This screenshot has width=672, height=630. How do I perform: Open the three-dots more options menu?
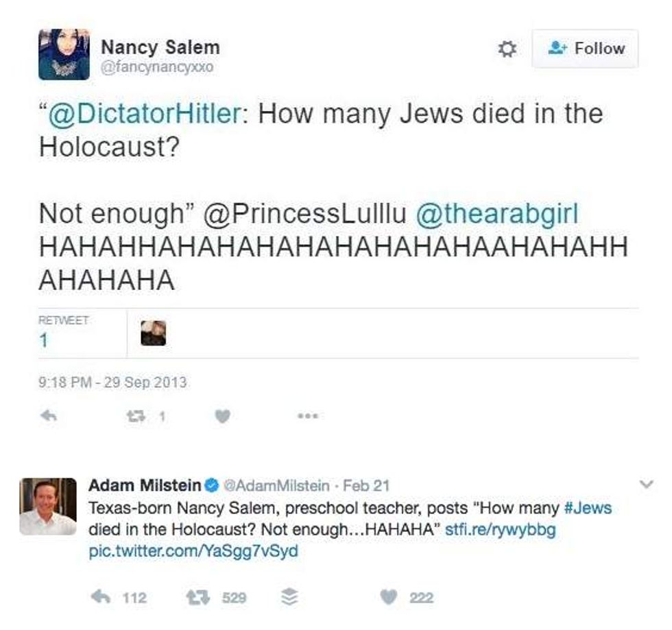click(308, 415)
